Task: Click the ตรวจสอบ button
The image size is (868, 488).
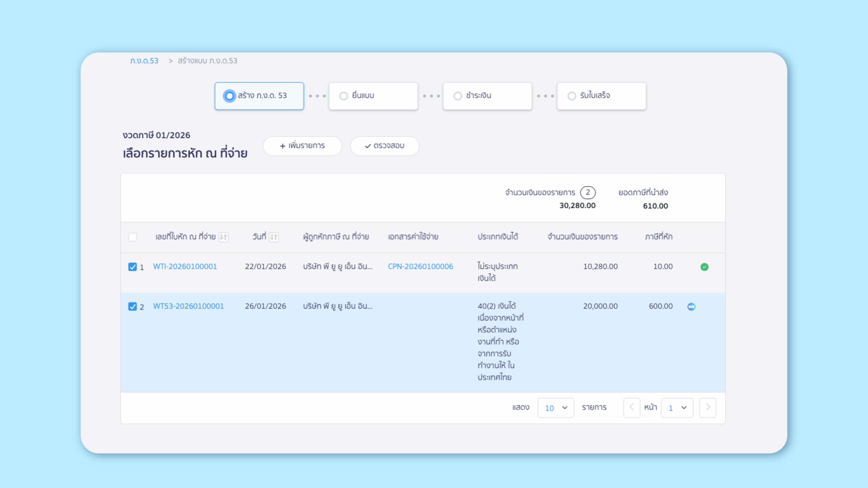Action: (x=384, y=146)
